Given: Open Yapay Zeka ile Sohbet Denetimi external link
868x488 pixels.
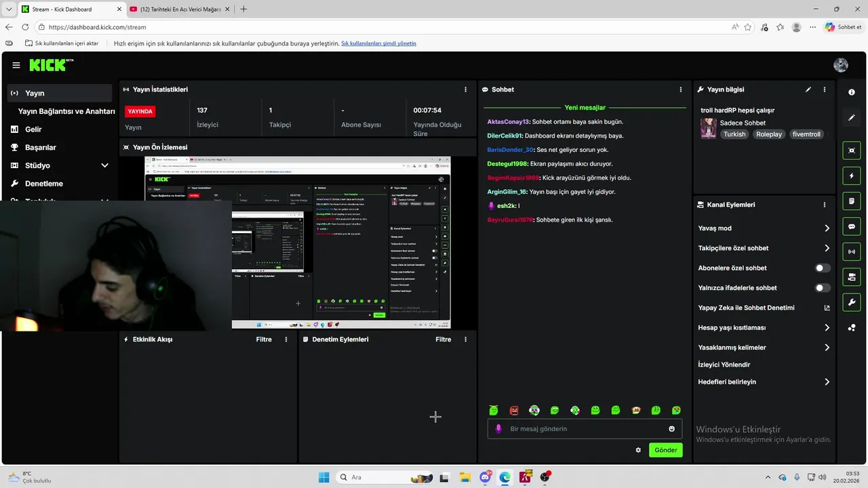Looking at the screenshot, I should tap(827, 308).
